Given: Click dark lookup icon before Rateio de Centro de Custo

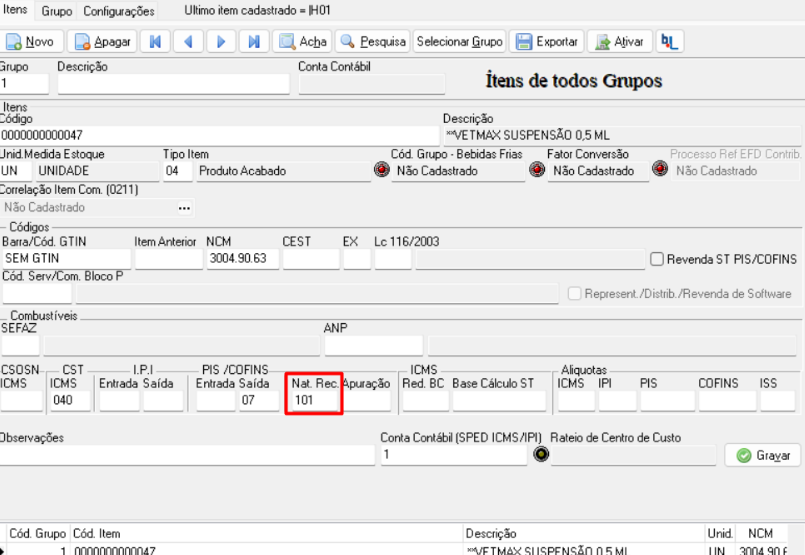Looking at the screenshot, I should (541, 454).
